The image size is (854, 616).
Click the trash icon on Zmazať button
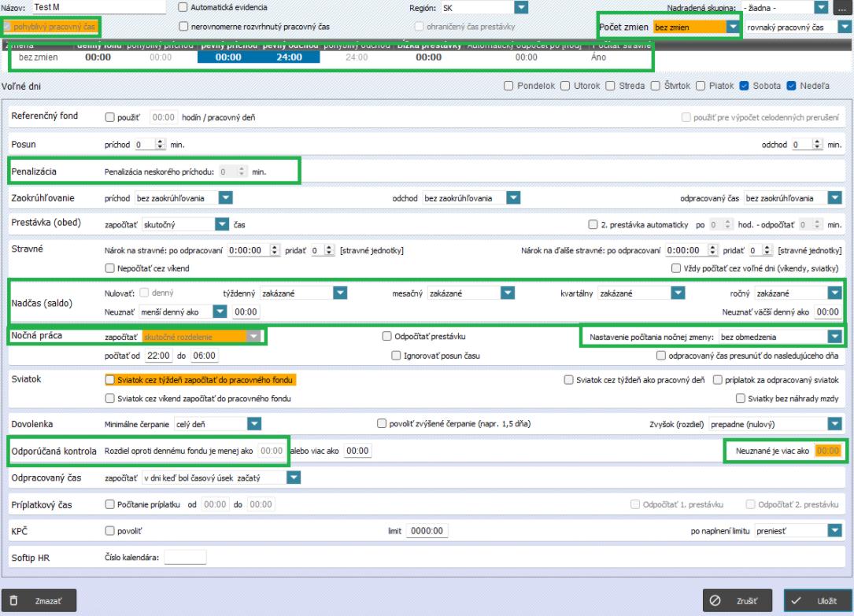(15, 600)
